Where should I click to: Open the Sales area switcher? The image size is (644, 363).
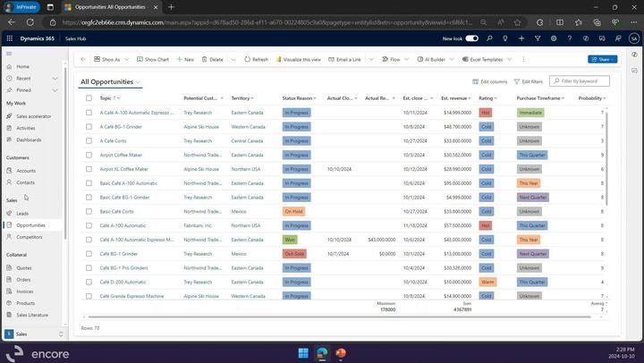[34, 333]
